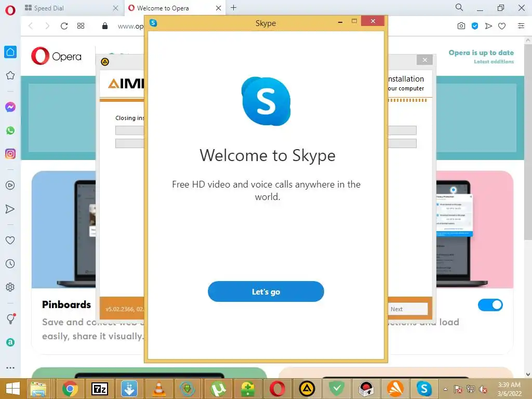Click the lightbulb tips icon in the sidebar
The height and width of the screenshot is (399, 532).
pyautogui.click(x=11, y=318)
